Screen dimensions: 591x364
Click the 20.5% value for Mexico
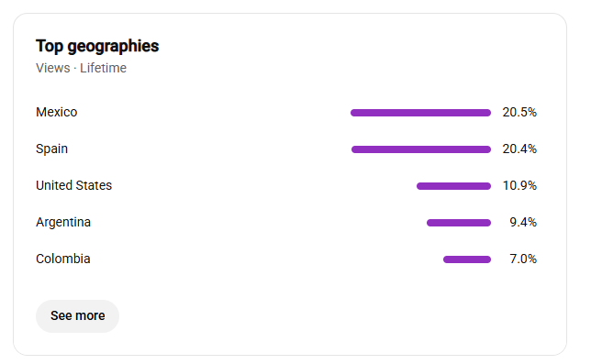[x=519, y=112]
